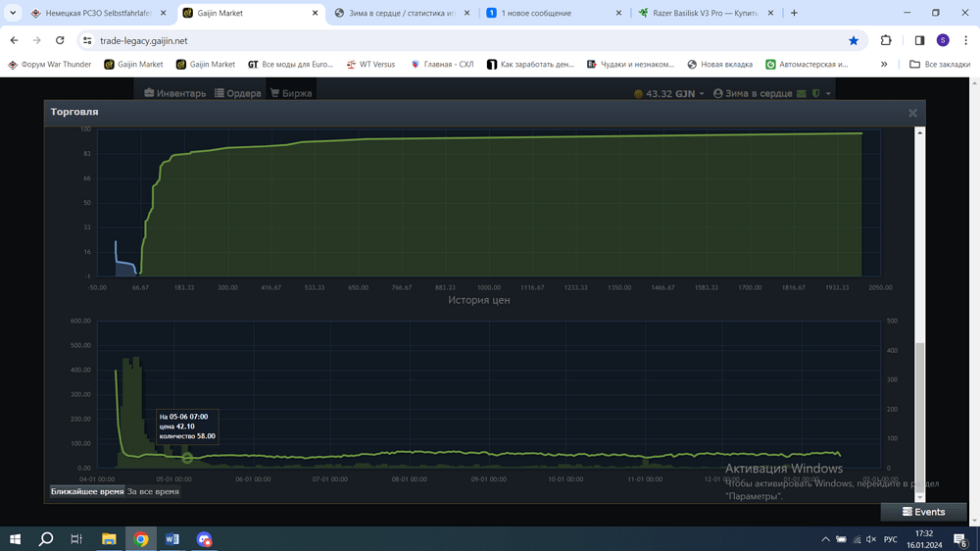Image resolution: width=980 pixels, height=551 pixels.
Task: Switch to Зима в сердце statistics tab
Action: click(402, 13)
